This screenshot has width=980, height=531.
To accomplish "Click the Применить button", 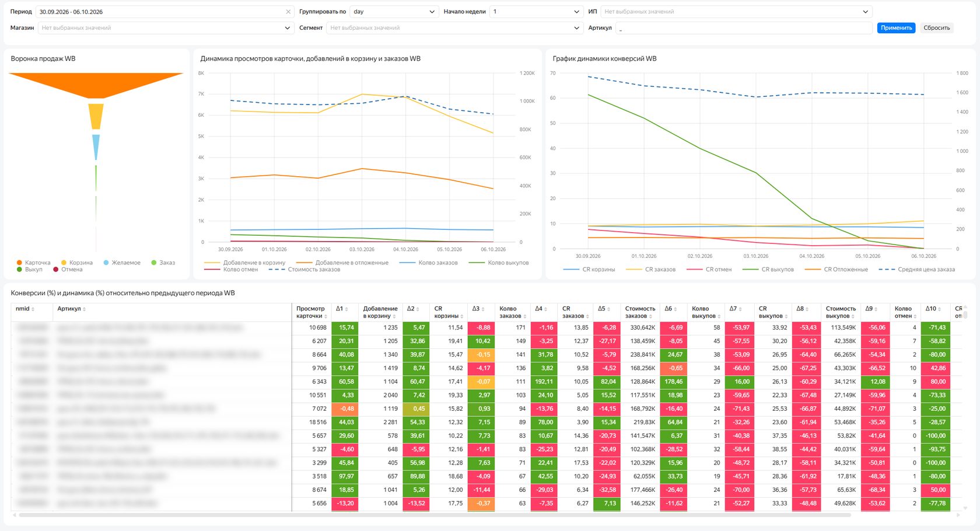I will 896,28.
